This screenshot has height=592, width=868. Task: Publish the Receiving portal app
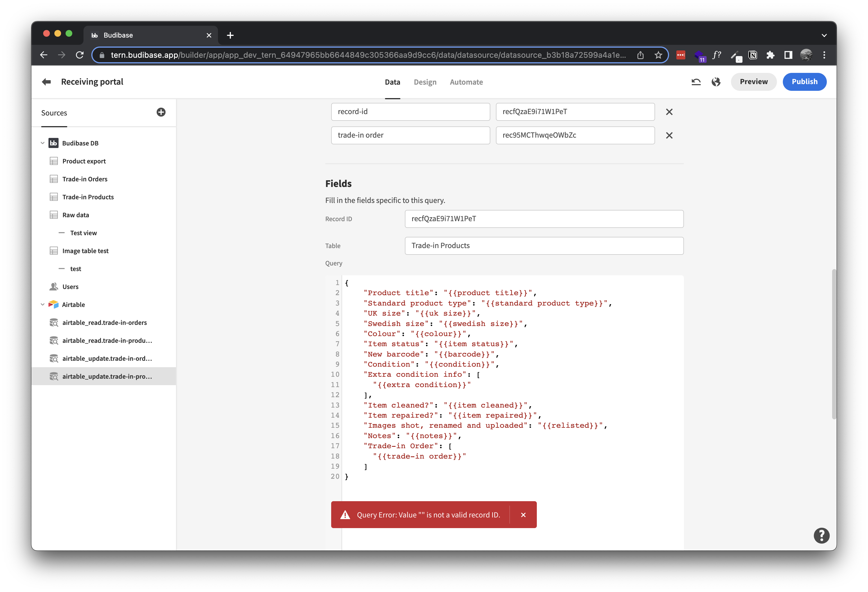(804, 82)
